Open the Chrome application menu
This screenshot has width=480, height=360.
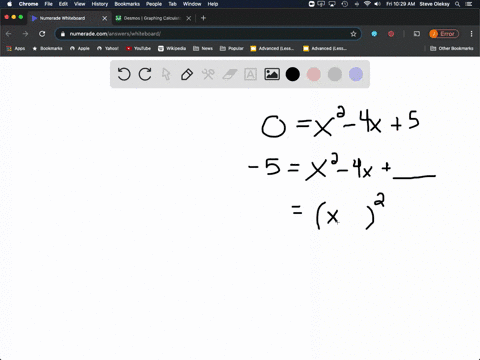(x=28, y=4)
